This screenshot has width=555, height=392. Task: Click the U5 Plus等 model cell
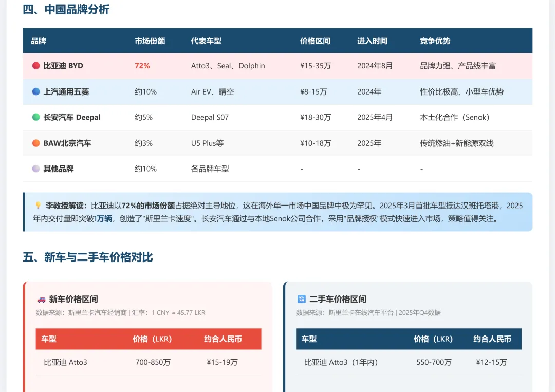point(208,143)
